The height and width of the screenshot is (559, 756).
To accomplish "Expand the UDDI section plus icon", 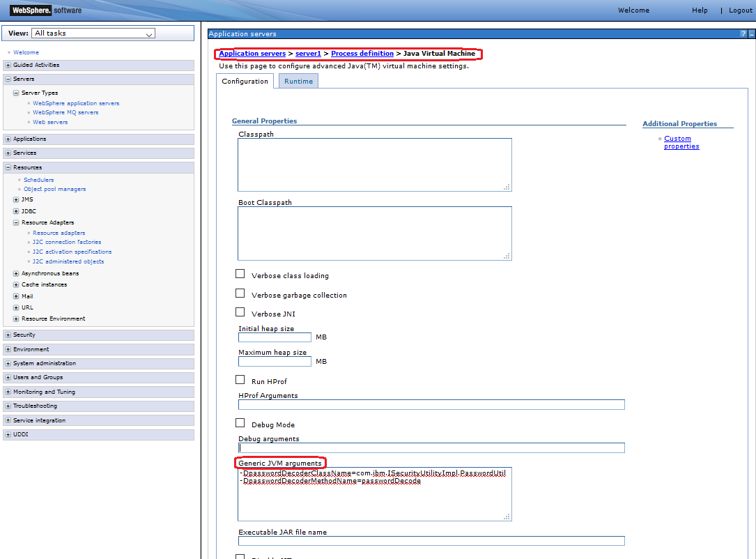I will coord(8,435).
